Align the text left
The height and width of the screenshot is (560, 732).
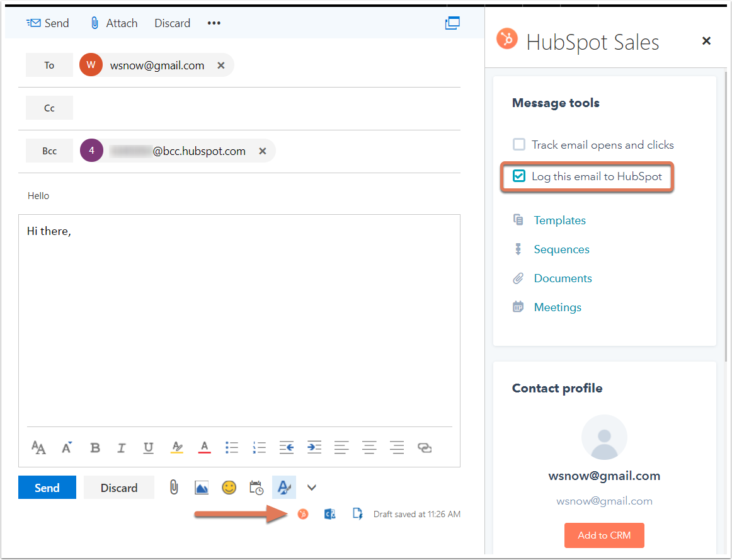coord(341,447)
